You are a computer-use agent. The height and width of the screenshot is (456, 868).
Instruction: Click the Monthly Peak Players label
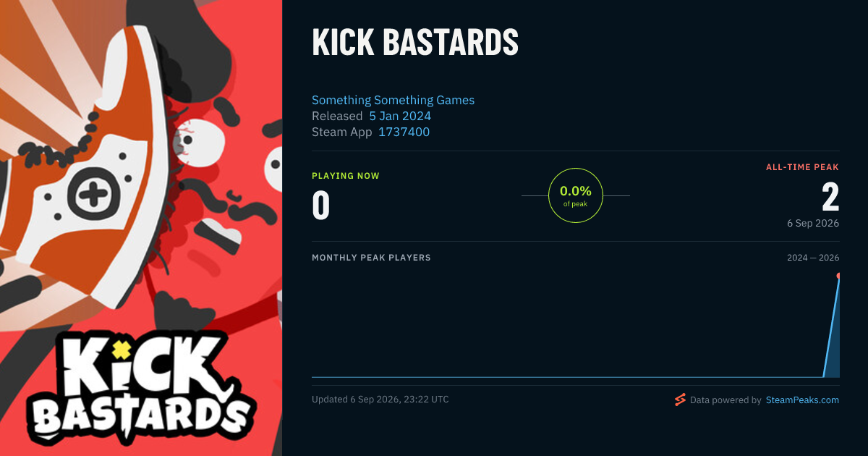371,258
